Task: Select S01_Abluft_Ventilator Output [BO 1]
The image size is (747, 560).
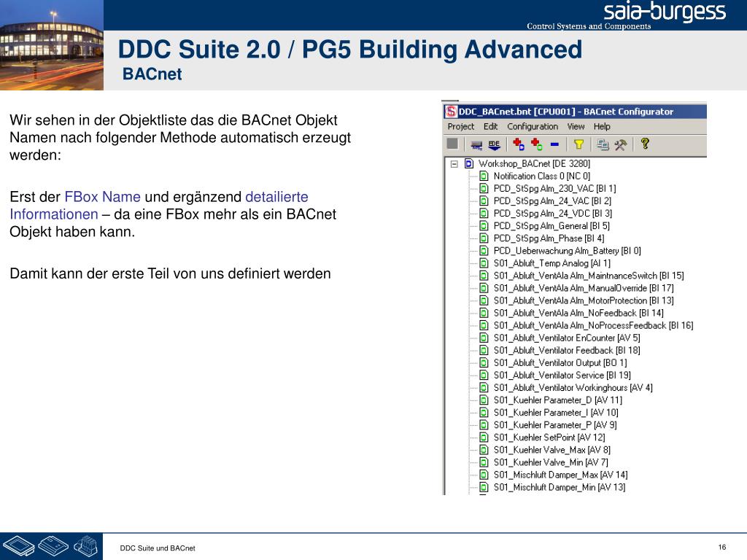Action: coord(560,362)
